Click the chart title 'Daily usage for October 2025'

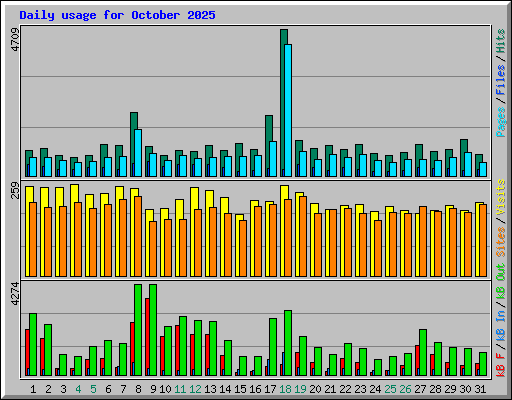coord(117,15)
